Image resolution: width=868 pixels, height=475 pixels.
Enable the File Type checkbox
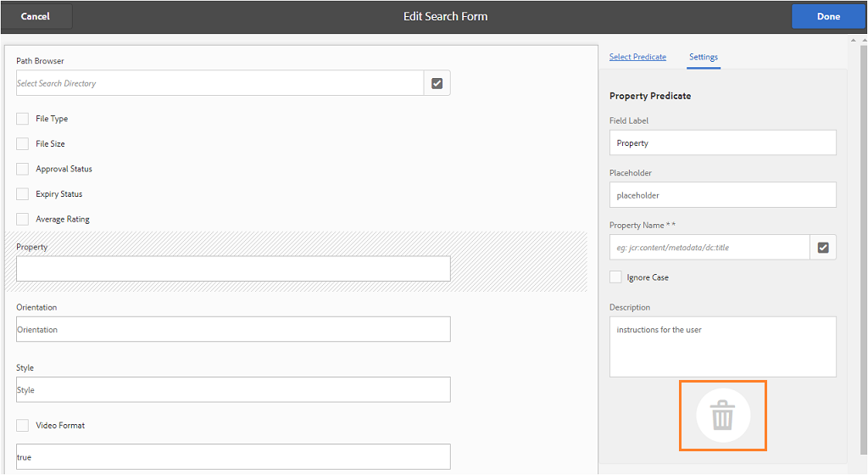[x=23, y=119]
